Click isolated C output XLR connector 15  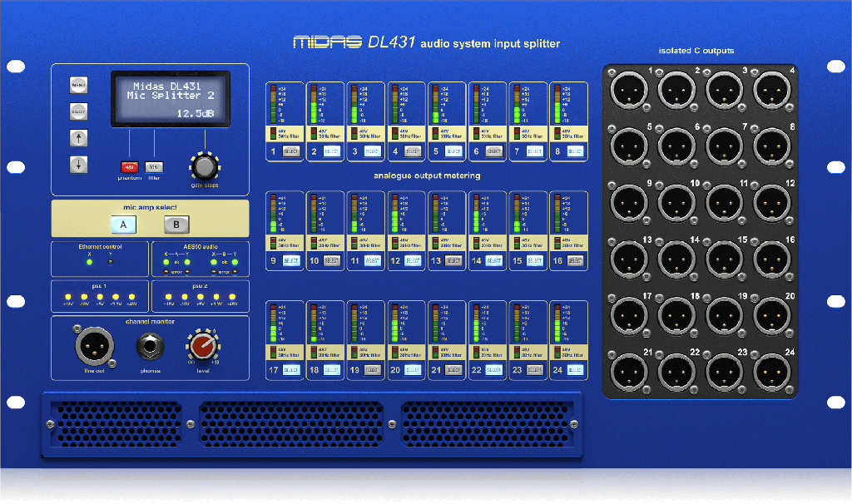(x=725, y=259)
